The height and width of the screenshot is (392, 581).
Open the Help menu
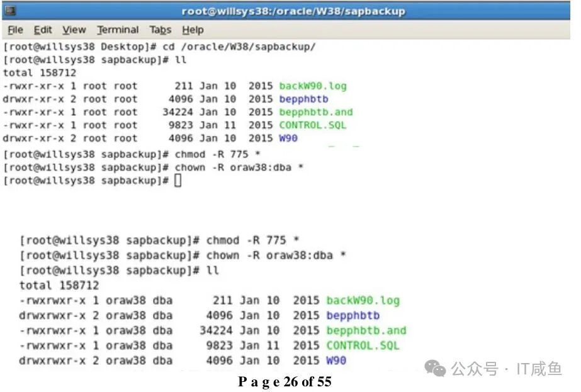click(x=193, y=30)
